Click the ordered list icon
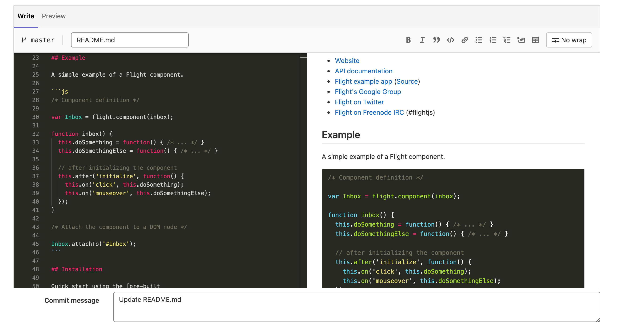Viewport: 644px width, 322px height. point(493,40)
